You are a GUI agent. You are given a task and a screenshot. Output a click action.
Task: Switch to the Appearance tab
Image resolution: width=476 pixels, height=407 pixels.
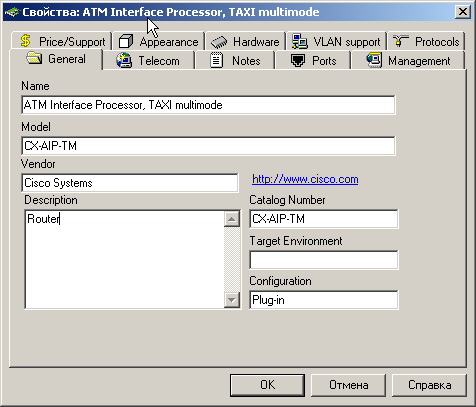point(158,42)
